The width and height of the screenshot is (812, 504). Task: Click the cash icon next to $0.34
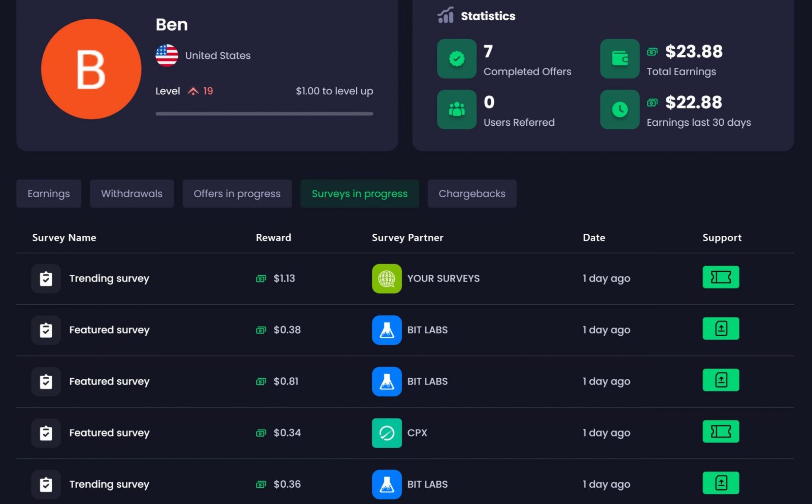(x=261, y=433)
